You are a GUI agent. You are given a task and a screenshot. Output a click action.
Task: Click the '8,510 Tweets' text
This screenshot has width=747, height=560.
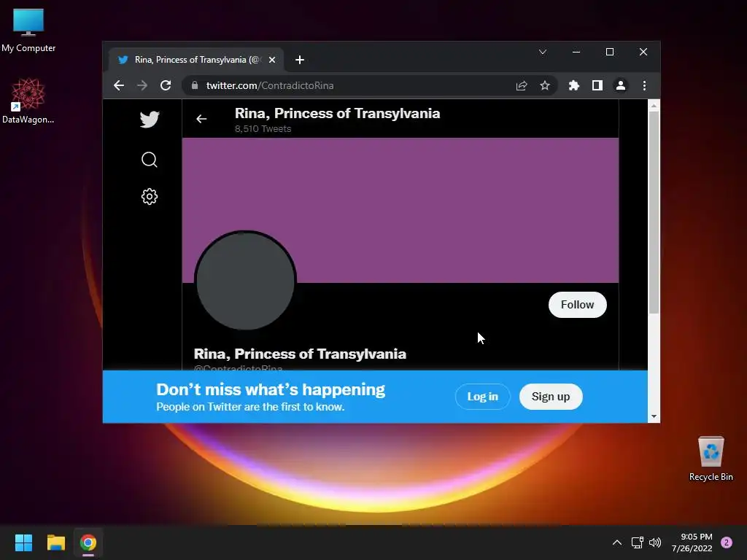[263, 129]
